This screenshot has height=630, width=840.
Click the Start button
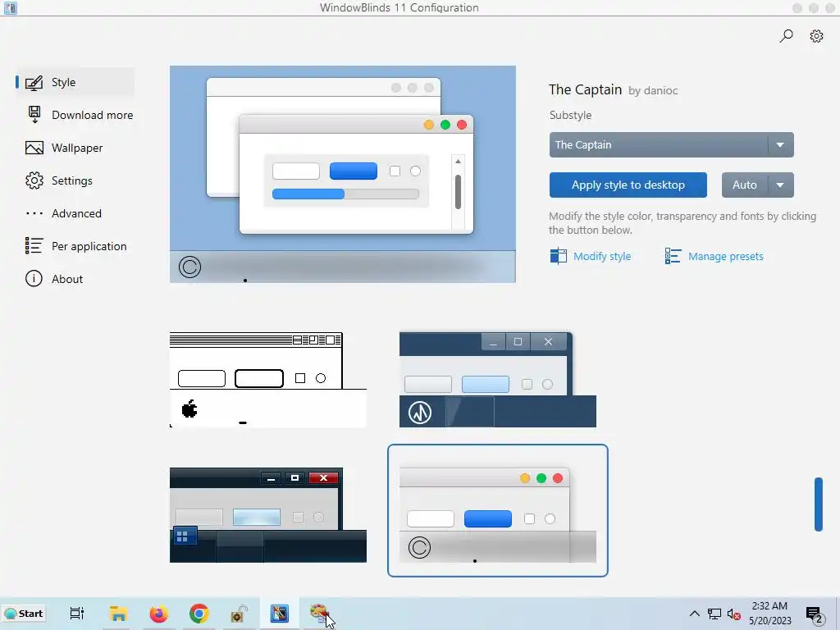point(24,614)
